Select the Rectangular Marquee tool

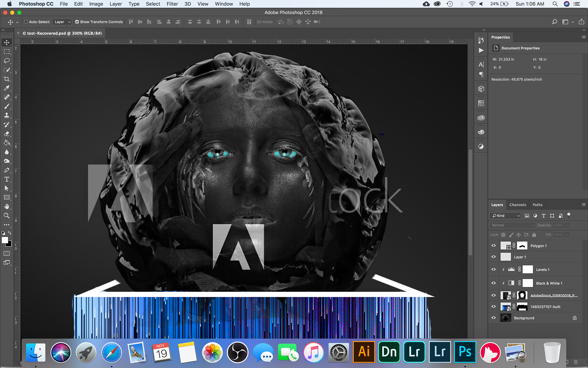point(7,52)
